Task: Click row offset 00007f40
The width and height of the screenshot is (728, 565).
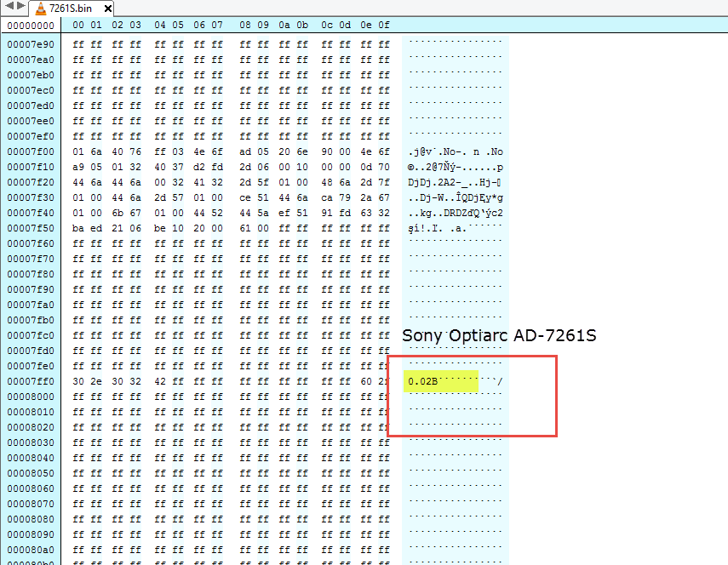Action: pyautogui.click(x=31, y=213)
